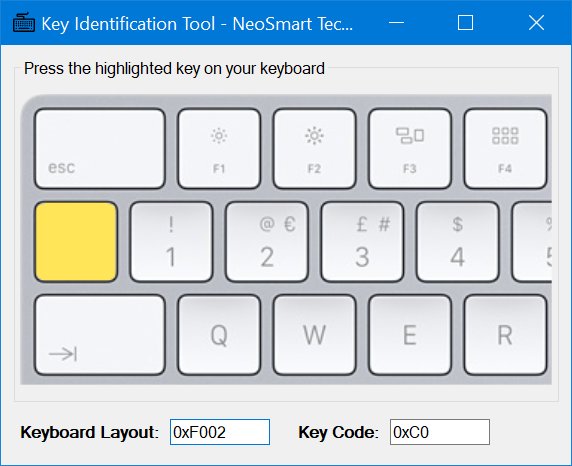Click the number 3 key with £ and #
The width and height of the screenshot is (572, 466).
[362, 242]
